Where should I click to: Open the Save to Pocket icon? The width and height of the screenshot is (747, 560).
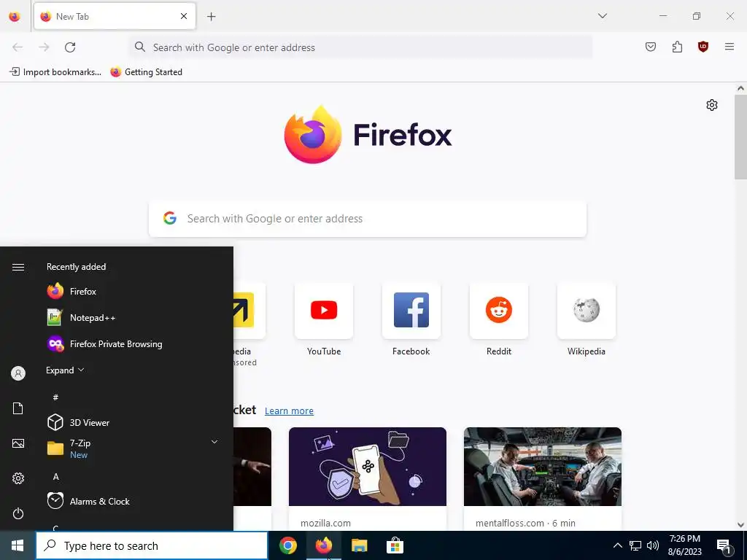(650, 47)
